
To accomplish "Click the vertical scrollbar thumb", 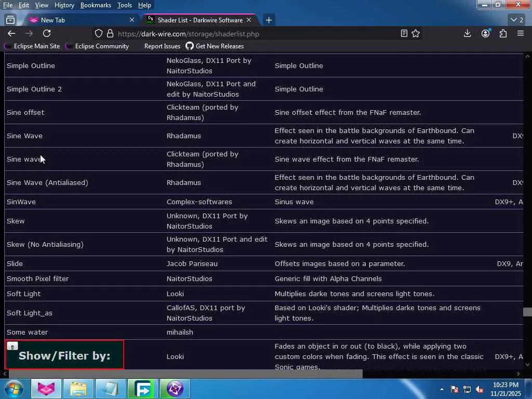I will [527, 312].
